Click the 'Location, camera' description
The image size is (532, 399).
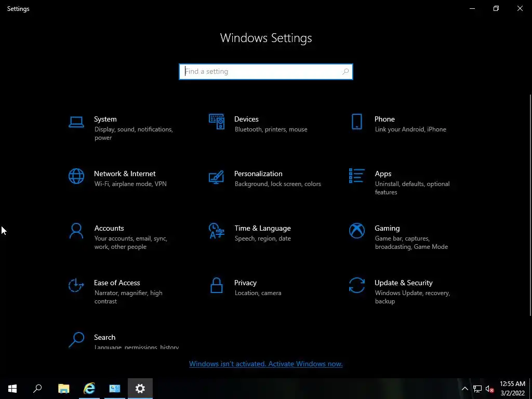coord(258,293)
